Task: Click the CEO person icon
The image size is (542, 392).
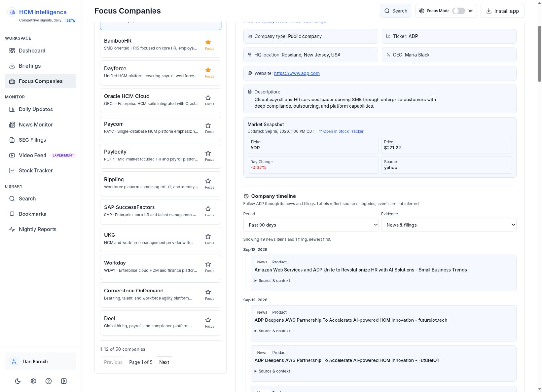Action: pyautogui.click(x=388, y=55)
